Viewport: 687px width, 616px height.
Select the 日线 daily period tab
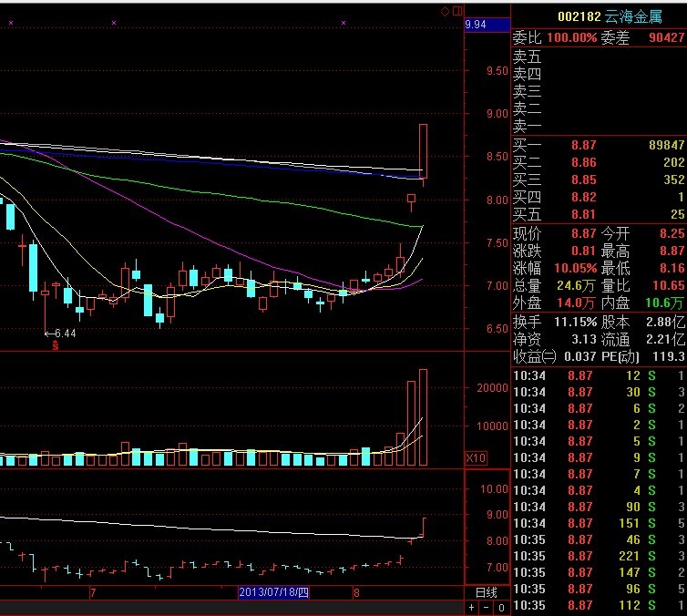(486, 591)
